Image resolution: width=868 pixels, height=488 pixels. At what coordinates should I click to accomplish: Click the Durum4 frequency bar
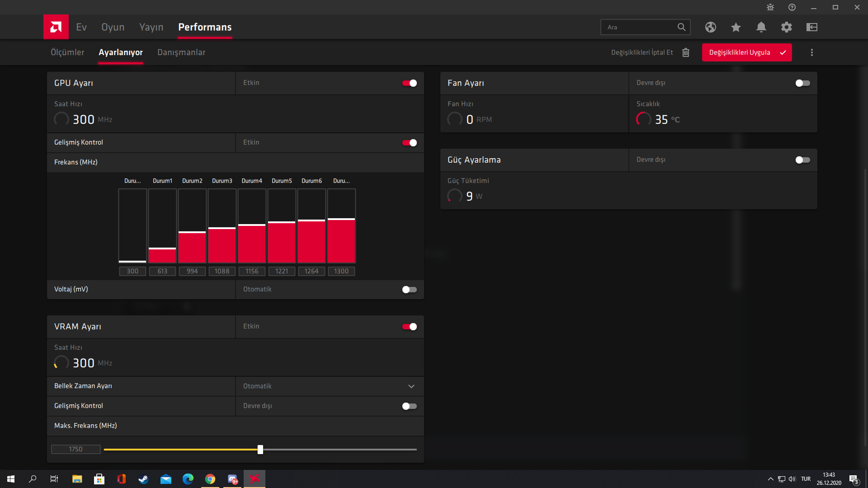point(252,226)
